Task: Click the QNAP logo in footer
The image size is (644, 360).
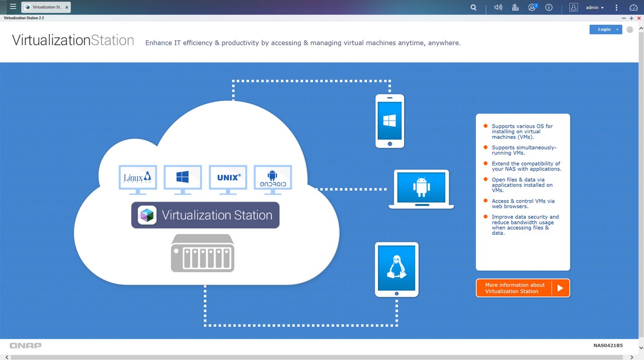Action: 26,345
